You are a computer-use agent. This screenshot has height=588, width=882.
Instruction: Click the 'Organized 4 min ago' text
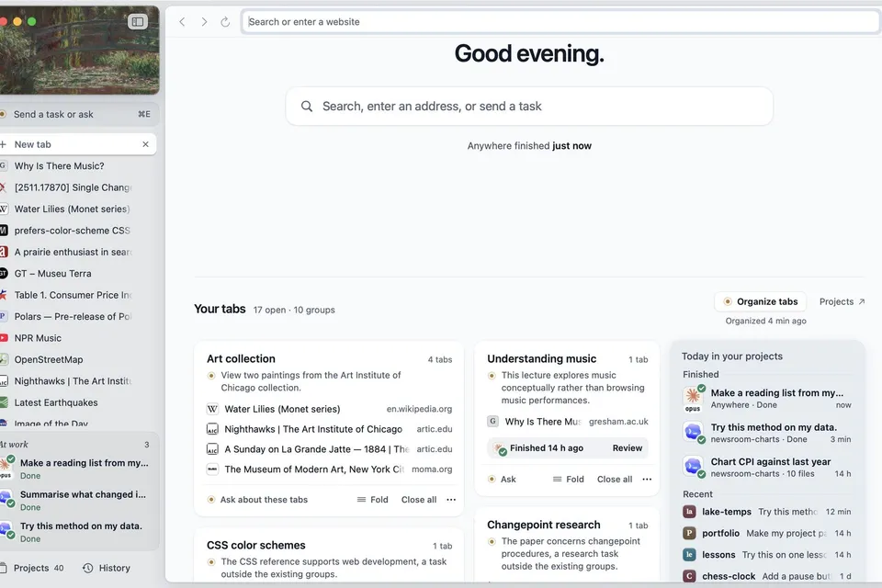tap(765, 321)
